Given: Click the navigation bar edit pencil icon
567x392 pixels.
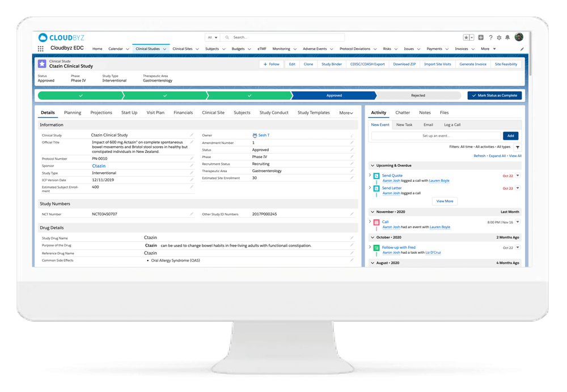Looking at the screenshot, I should tap(522, 49).
